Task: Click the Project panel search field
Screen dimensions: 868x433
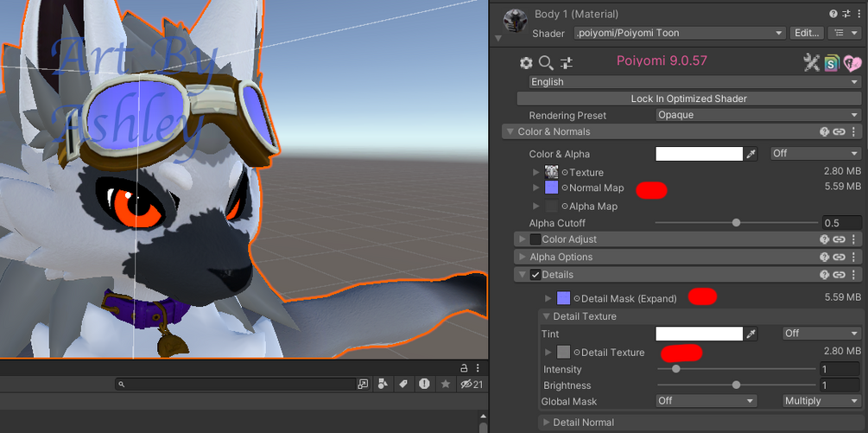Action: point(237,384)
